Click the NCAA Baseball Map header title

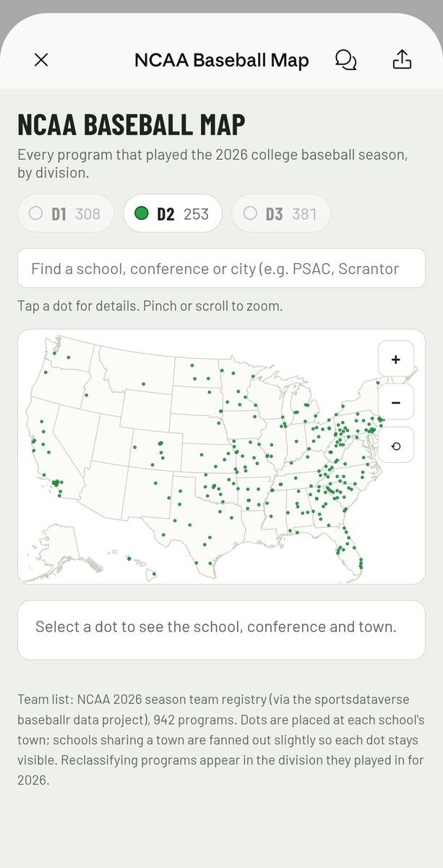222,60
